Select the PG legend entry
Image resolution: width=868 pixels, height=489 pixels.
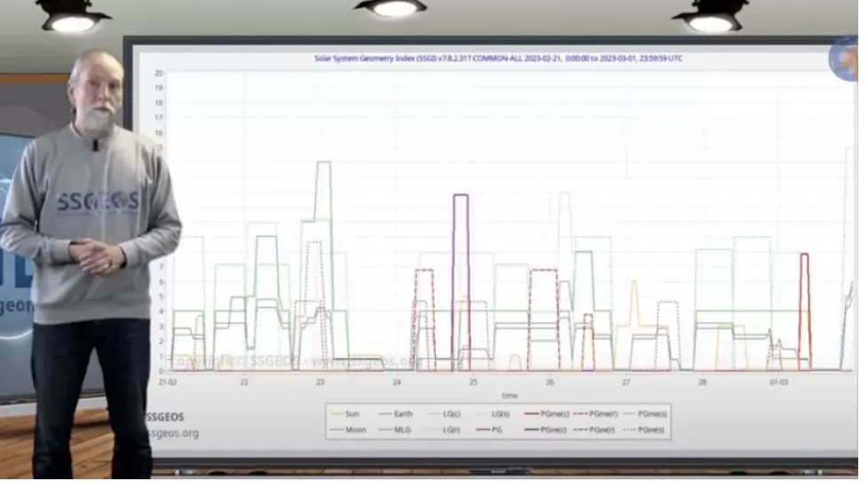(x=489, y=430)
